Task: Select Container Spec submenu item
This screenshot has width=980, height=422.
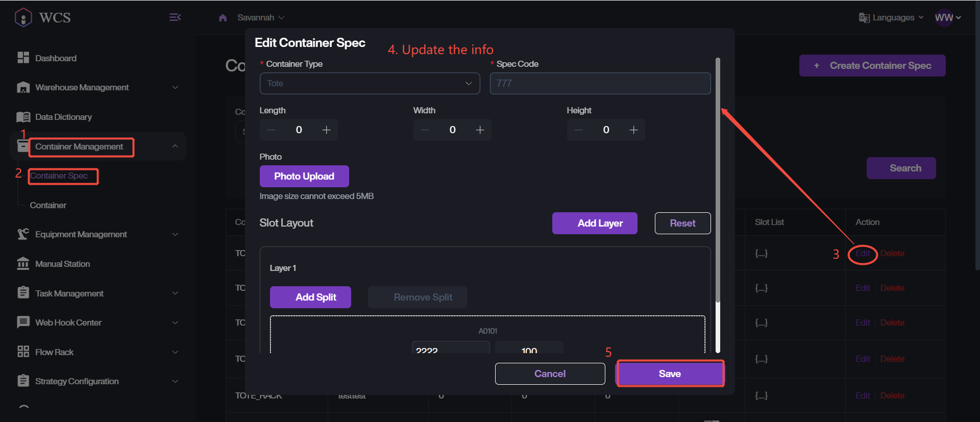Action: pyautogui.click(x=59, y=176)
